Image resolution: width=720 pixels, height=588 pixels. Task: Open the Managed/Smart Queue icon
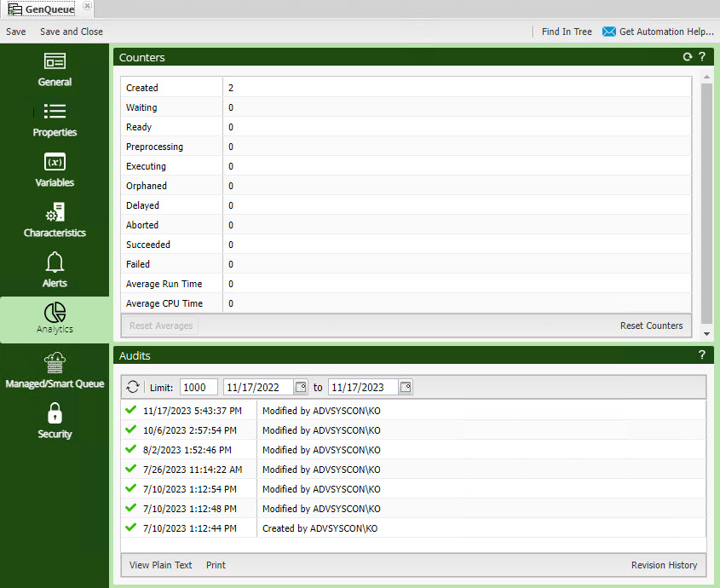tap(55, 363)
